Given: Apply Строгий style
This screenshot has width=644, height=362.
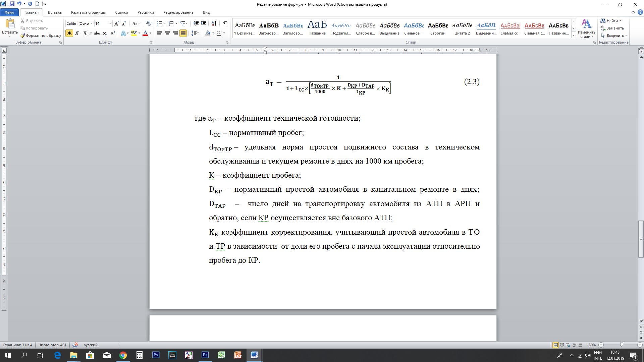Looking at the screenshot, I should 438,28.
